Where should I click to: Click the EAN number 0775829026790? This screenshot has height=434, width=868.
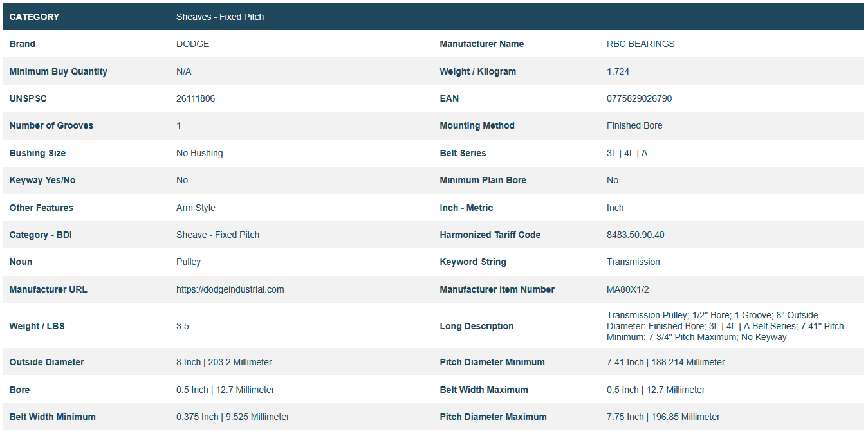[639, 98]
